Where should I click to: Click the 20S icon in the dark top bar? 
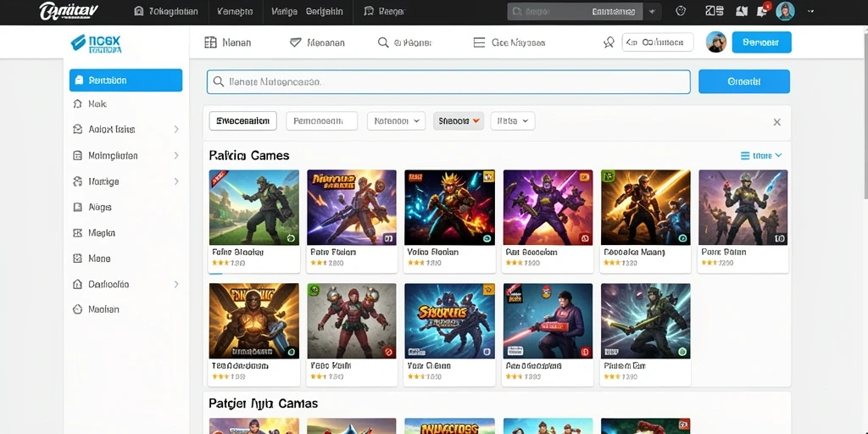click(715, 11)
